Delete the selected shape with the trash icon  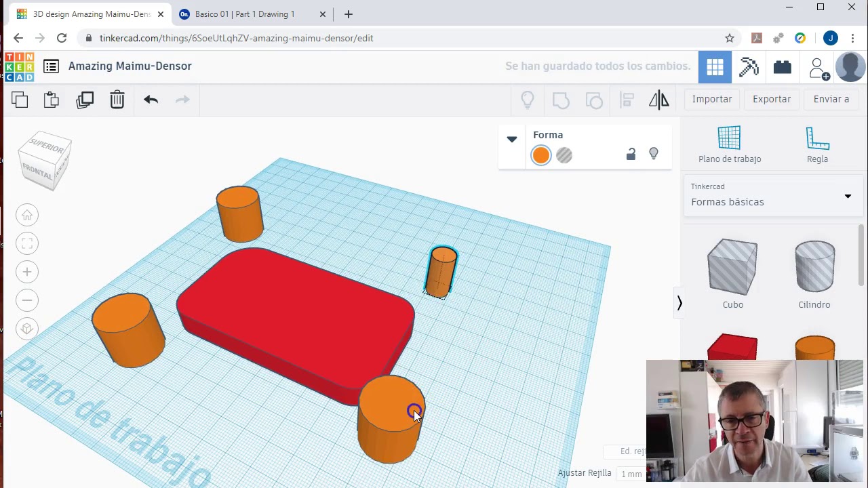point(117,100)
